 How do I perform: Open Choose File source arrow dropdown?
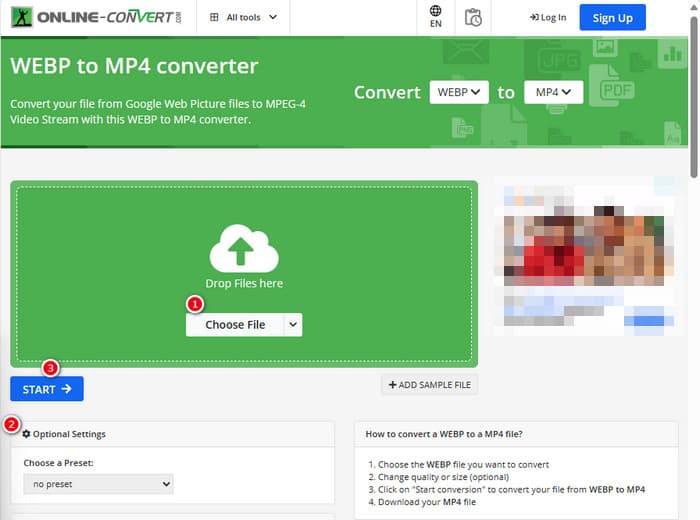coord(292,325)
